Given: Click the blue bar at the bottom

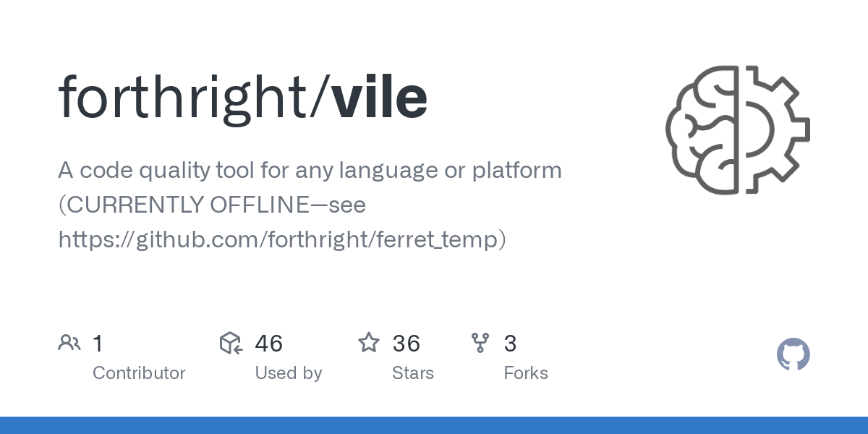Looking at the screenshot, I should (x=434, y=425).
